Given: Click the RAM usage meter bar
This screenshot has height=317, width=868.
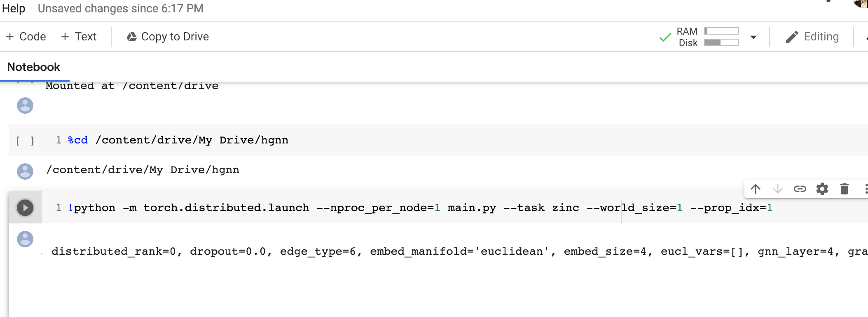Looking at the screenshot, I should coord(721,31).
